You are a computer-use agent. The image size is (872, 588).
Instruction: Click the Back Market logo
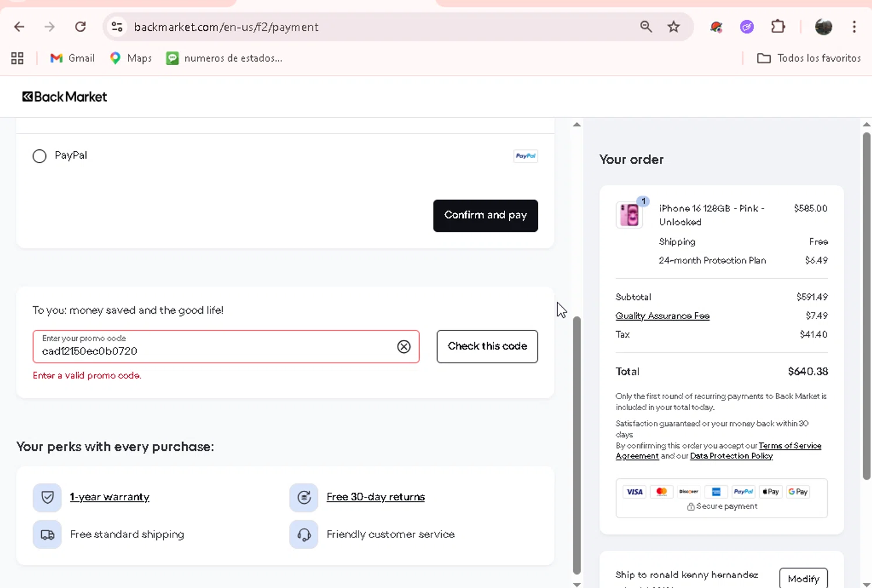pos(65,96)
